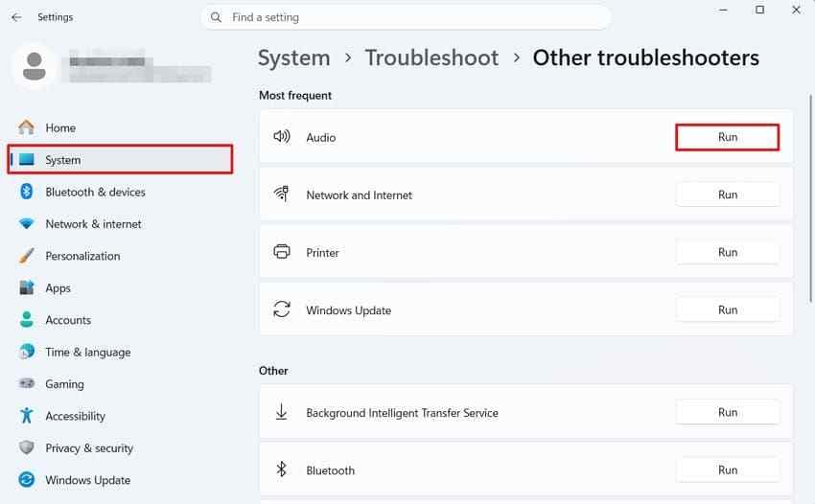Open Windows Update in sidebar
815x504 pixels.
click(x=120, y=480)
